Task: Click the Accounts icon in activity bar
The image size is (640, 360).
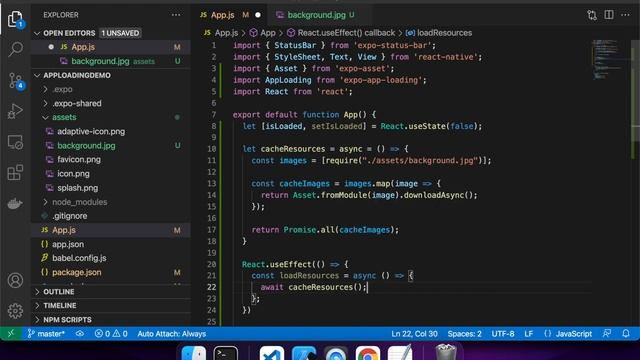Action: click(15, 280)
